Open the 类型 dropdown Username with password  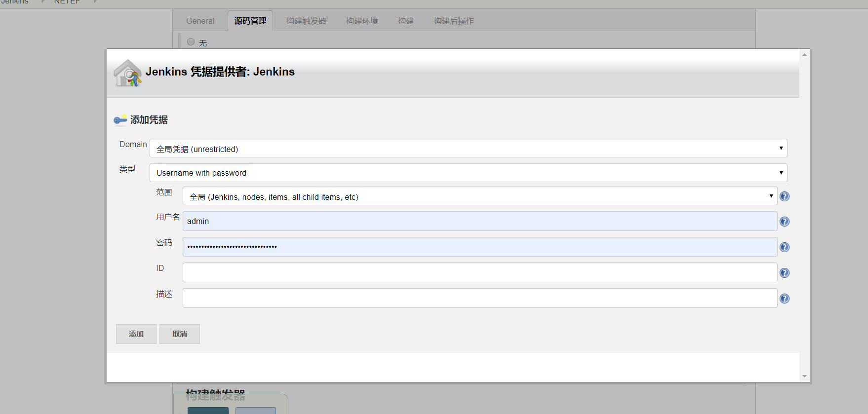tap(468, 173)
